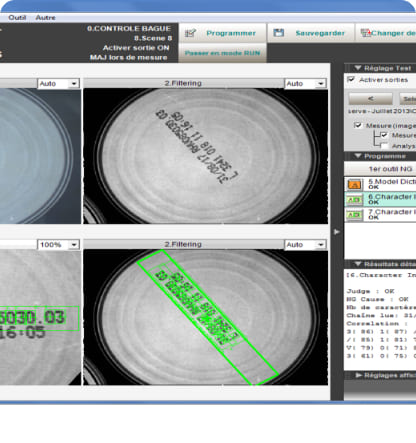Click the 'Activer sortie ON' status text
The height and width of the screenshot is (443, 416).
[x=136, y=48]
